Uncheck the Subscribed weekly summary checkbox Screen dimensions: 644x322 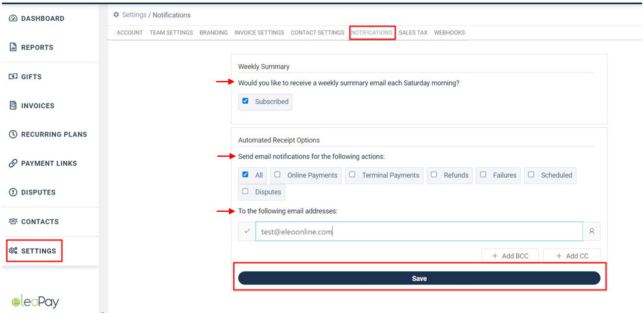[x=245, y=101]
